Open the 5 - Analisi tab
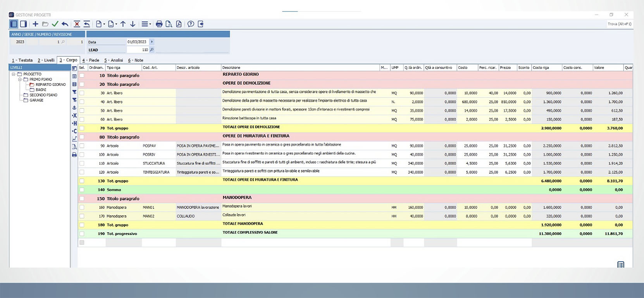The height and width of the screenshot is (298, 644). tap(114, 60)
